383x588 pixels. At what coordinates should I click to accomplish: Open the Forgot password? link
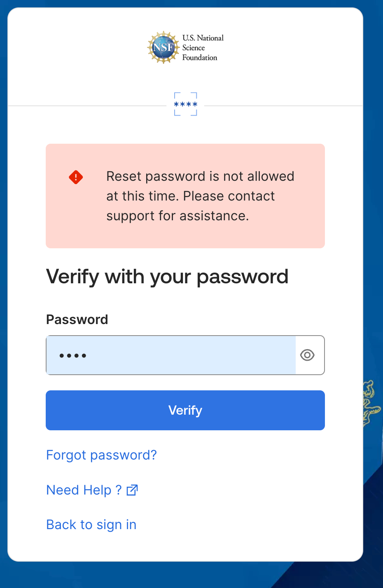[x=101, y=455]
